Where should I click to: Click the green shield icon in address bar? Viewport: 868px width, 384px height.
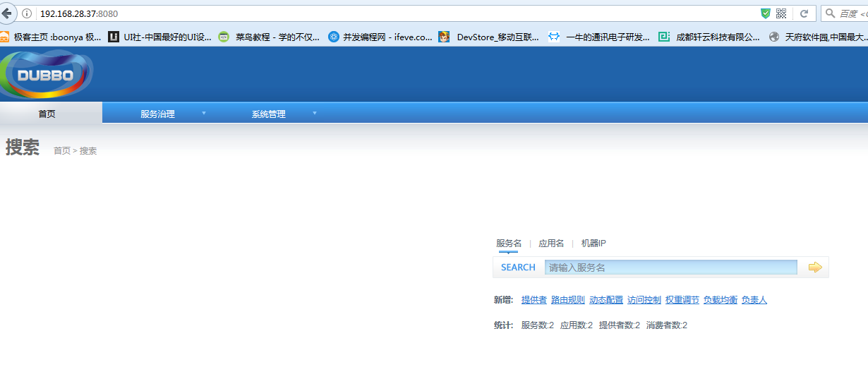[x=765, y=13]
